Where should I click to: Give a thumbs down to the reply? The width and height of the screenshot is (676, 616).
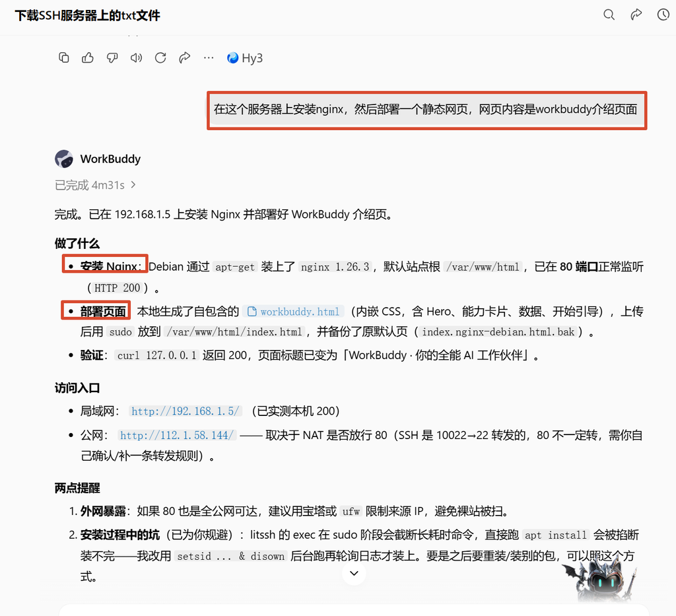[x=112, y=57]
